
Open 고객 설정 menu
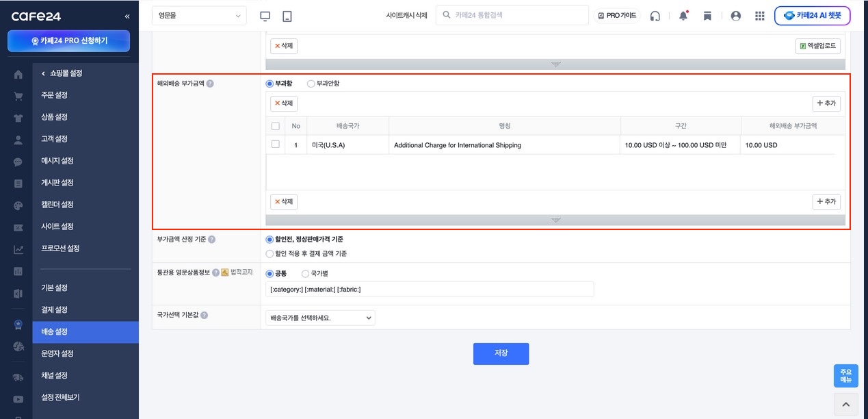pyautogui.click(x=55, y=139)
